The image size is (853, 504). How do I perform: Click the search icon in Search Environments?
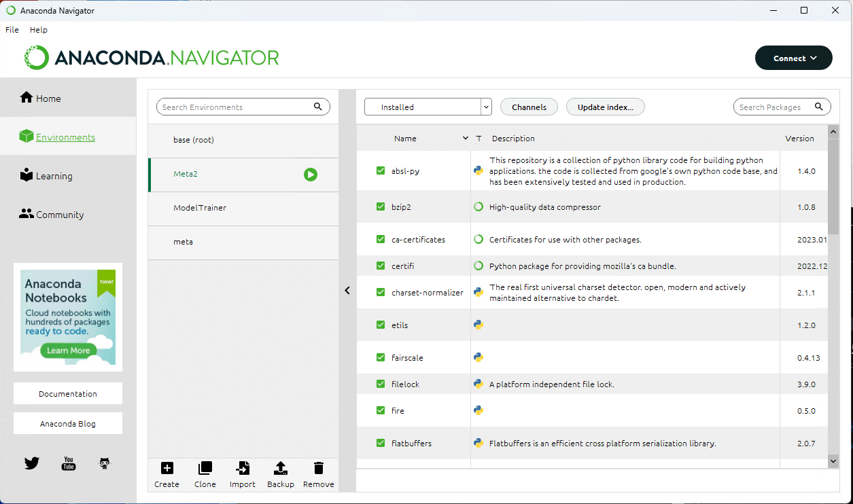coord(317,107)
